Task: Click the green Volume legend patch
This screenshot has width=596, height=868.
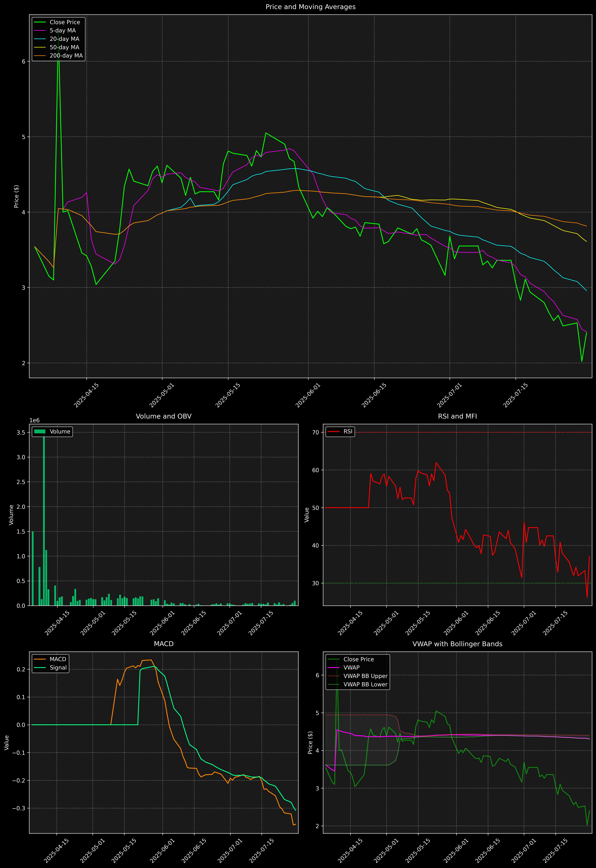Action: point(40,431)
